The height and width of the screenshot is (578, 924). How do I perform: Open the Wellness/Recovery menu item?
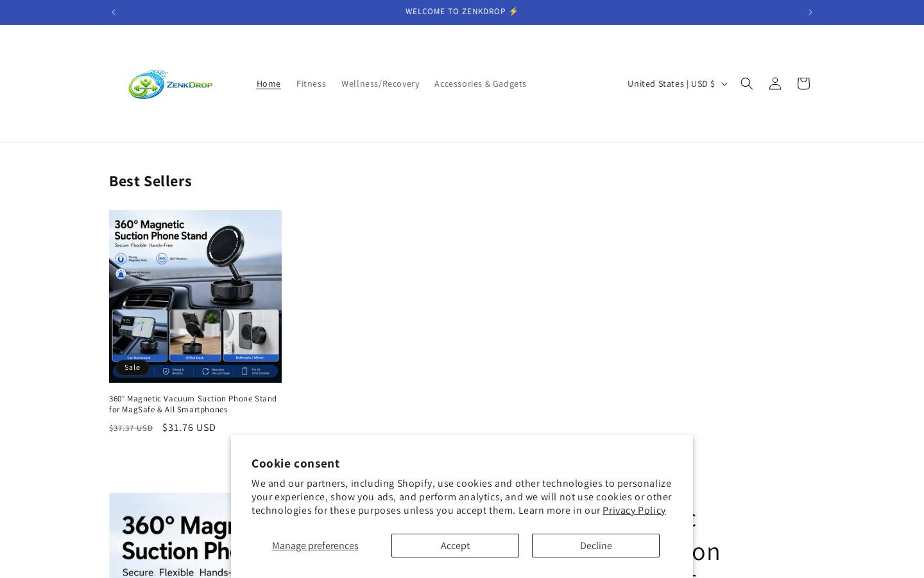(380, 83)
